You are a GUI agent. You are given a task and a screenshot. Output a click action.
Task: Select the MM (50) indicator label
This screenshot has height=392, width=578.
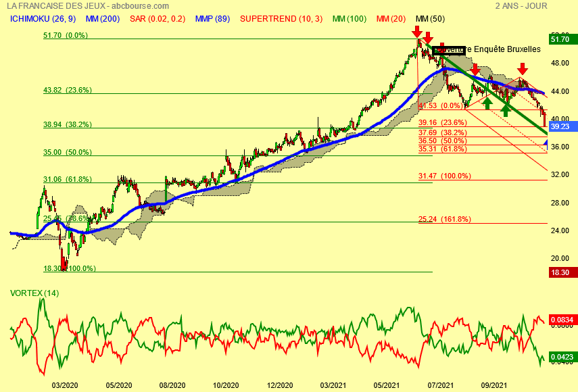click(x=430, y=19)
